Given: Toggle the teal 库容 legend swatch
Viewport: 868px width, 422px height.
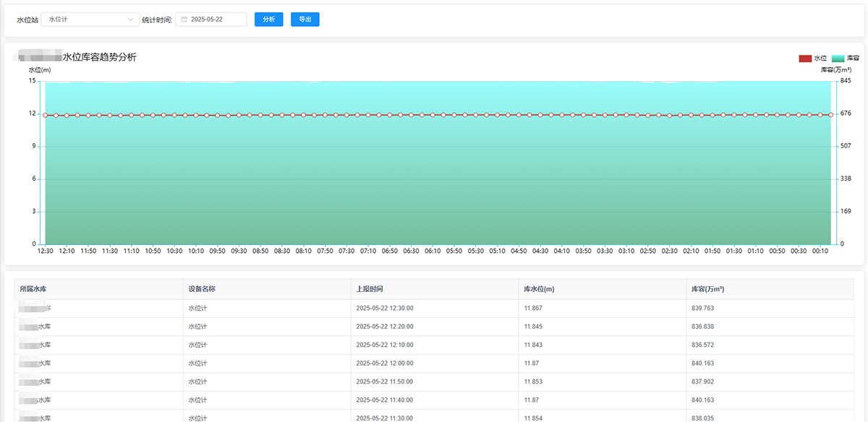Looking at the screenshot, I should coord(838,58).
